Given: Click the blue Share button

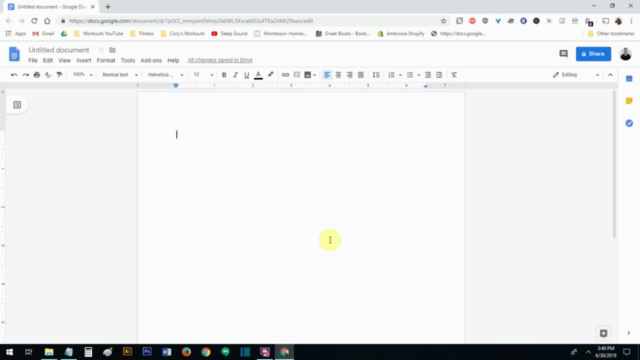Looking at the screenshot, I should click(x=593, y=54).
